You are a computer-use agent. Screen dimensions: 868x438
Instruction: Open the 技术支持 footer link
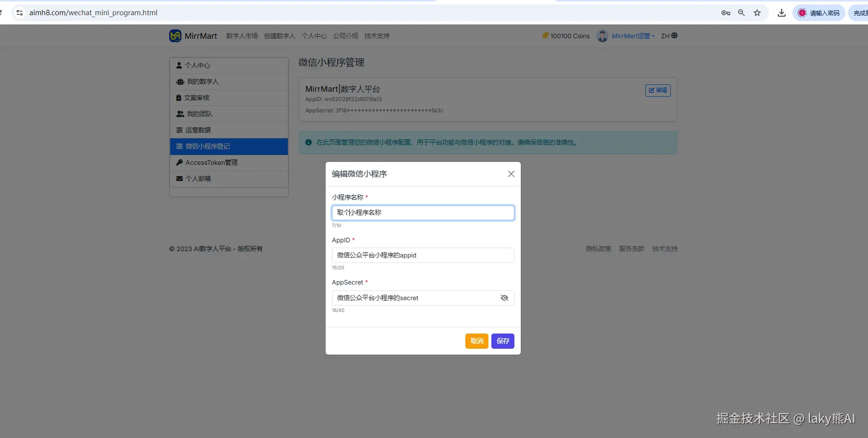point(665,249)
